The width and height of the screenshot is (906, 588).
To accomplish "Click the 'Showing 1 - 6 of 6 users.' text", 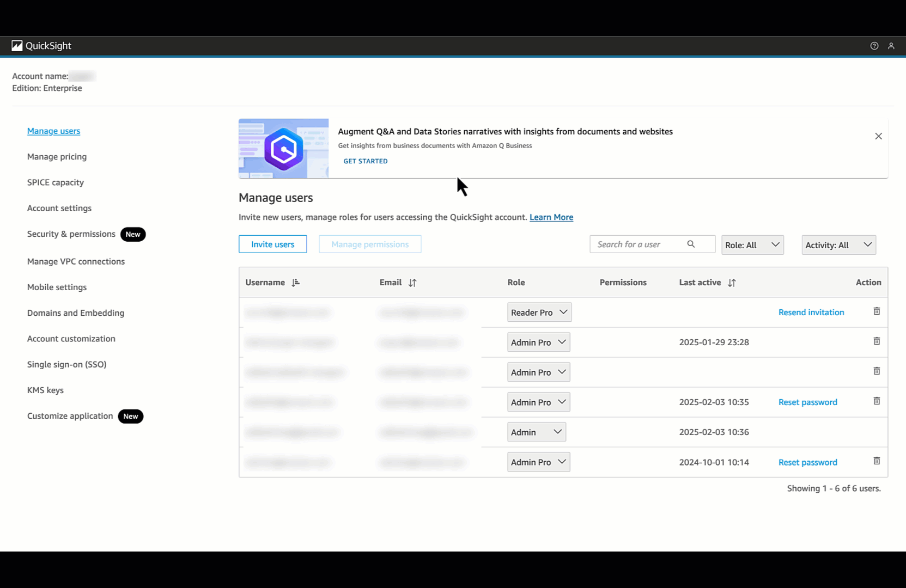I will point(834,488).
